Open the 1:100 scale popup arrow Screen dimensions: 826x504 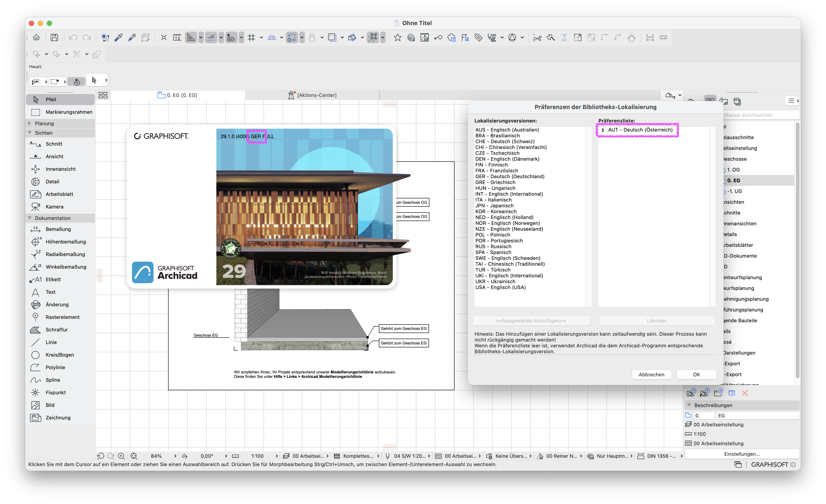click(277, 456)
